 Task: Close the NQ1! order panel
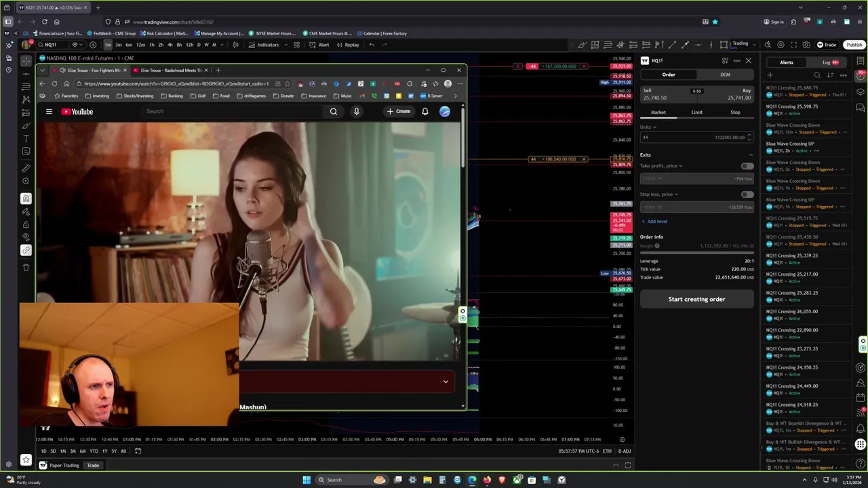pyautogui.click(x=748, y=61)
